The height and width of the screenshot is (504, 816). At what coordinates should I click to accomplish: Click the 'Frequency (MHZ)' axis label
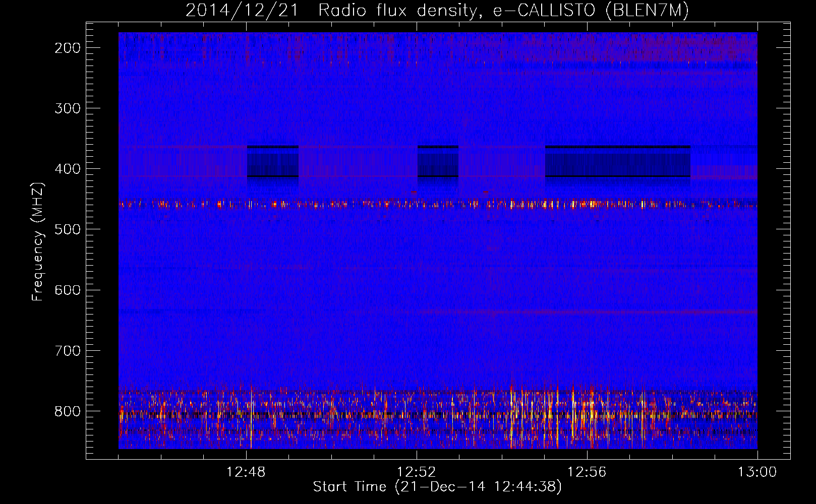38,241
